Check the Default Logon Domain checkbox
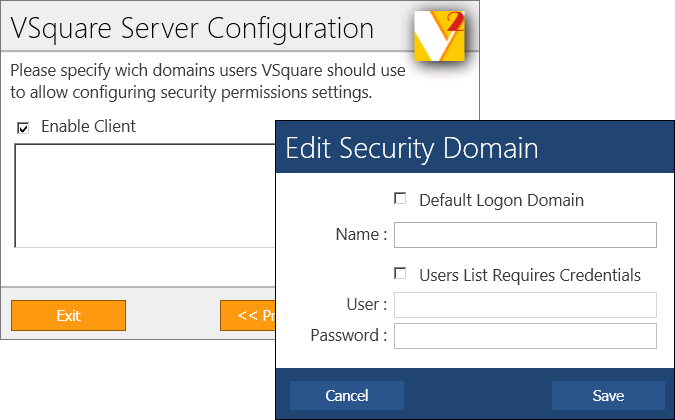 [x=400, y=199]
